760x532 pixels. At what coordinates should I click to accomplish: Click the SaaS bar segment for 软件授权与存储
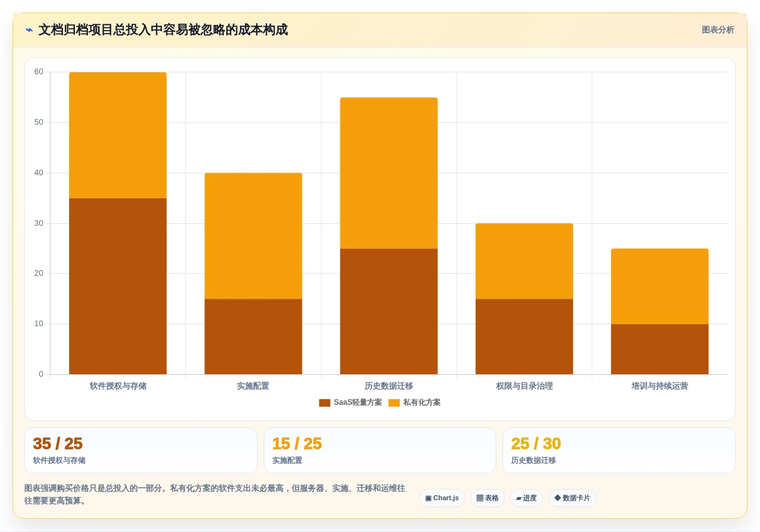click(118, 286)
